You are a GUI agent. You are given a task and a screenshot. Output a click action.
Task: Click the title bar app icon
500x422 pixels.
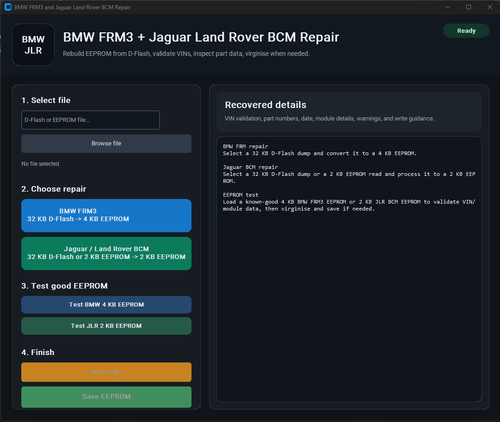tap(8, 7)
